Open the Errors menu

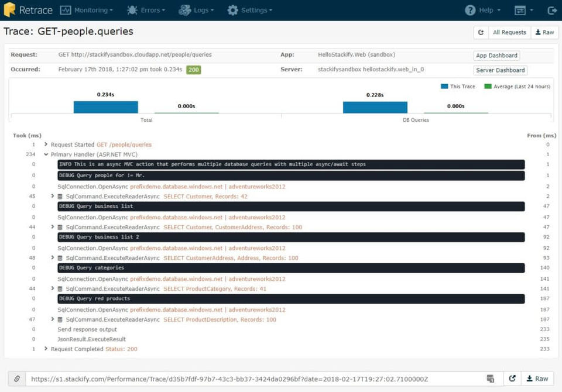pos(146,10)
